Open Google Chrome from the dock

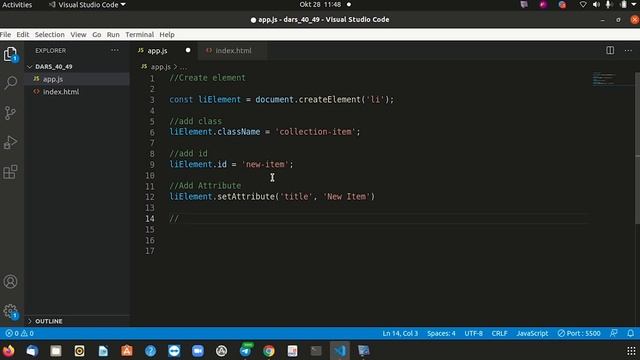(269, 351)
